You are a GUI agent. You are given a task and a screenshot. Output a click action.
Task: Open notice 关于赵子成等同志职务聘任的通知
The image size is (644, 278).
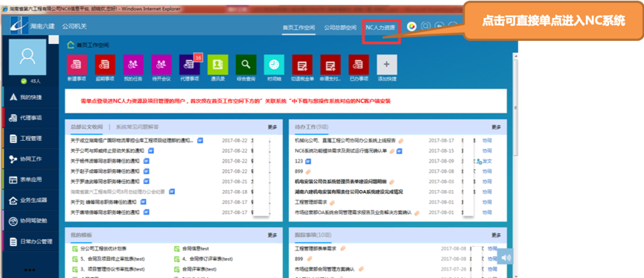[x=105, y=171]
